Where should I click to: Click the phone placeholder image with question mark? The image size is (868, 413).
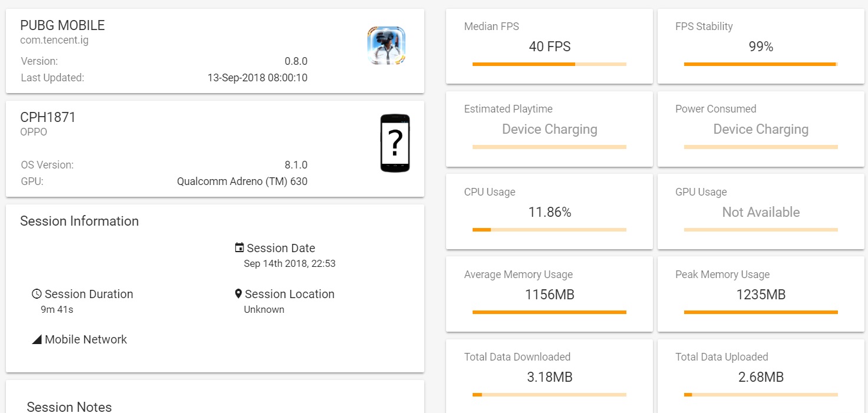[x=395, y=143]
